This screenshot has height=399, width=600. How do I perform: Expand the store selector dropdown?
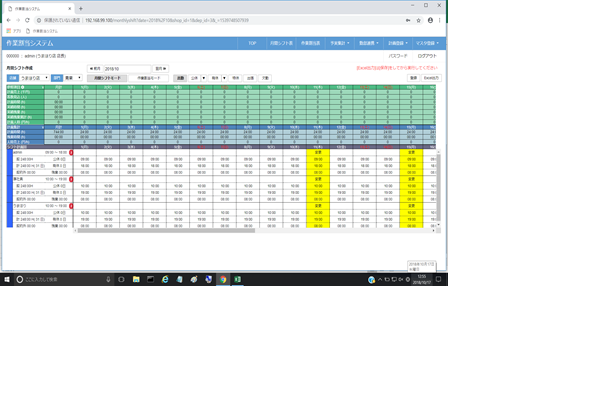coord(34,78)
